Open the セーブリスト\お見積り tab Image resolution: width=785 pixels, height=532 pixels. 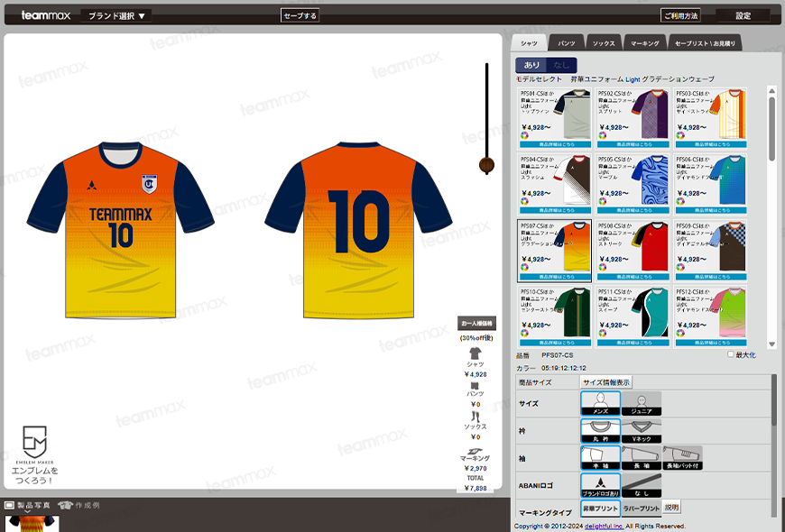click(705, 43)
